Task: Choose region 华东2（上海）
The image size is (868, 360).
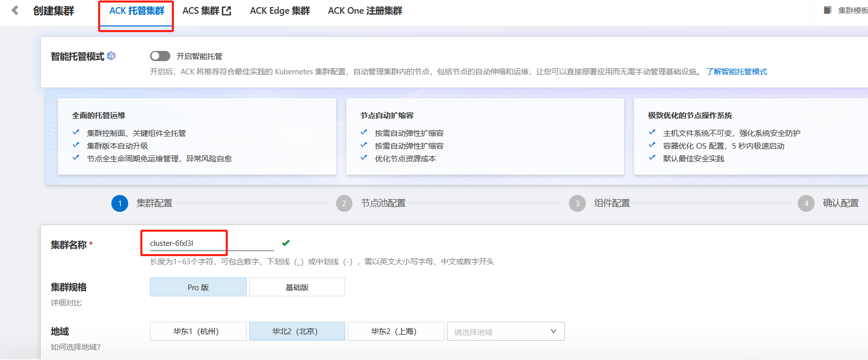Action: pos(396,331)
